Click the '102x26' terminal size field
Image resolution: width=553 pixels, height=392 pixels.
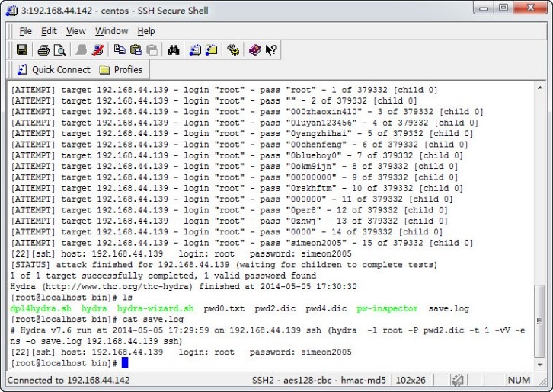click(x=410, y=380)
